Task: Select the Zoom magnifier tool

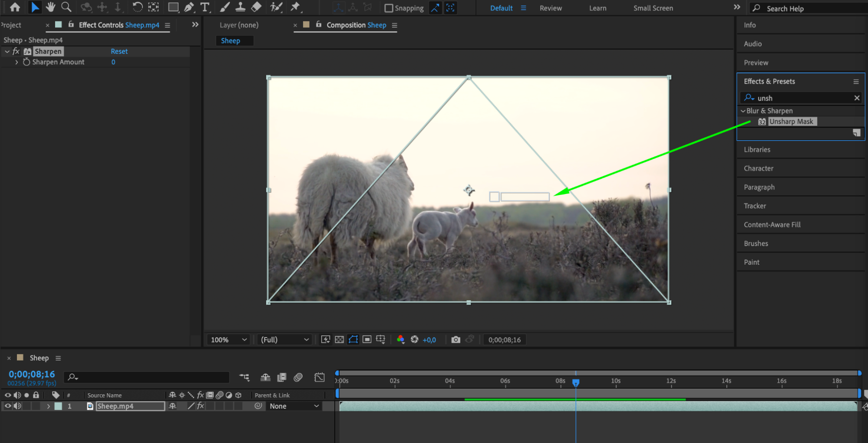Action: (x=66, y=7)
